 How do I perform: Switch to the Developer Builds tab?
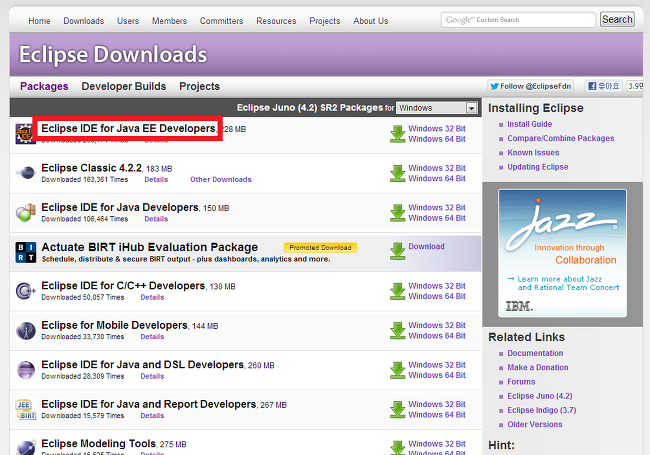click(x=124, y=86)
